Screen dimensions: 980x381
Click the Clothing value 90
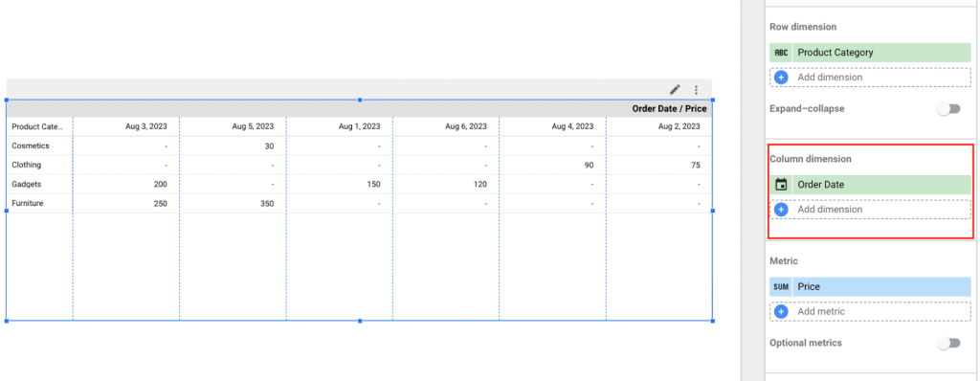click(x=589, y=166)
